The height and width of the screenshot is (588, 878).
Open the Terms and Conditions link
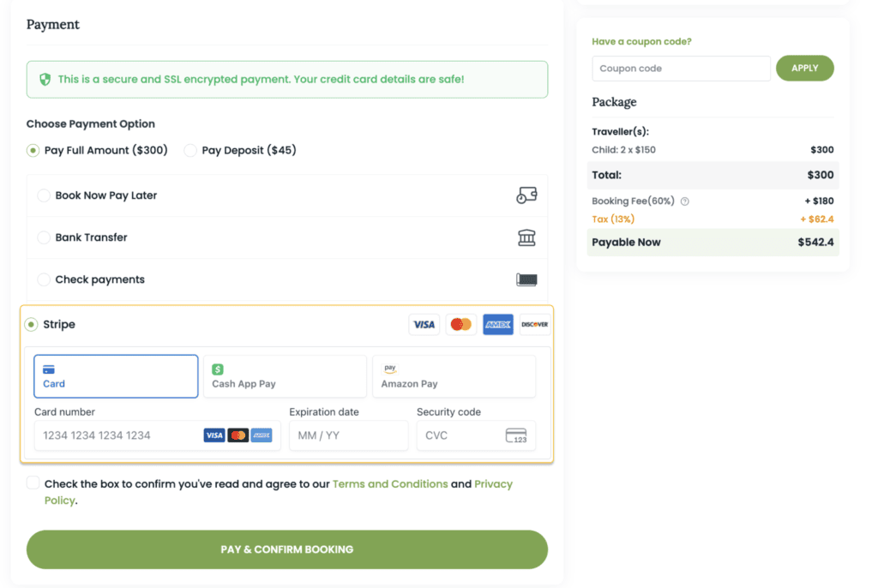390,484
